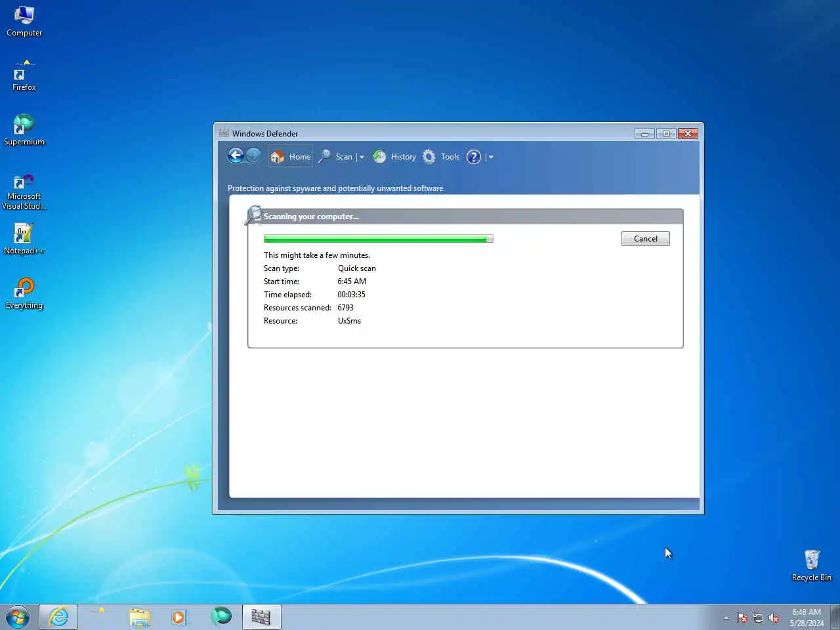
Task: Click the Help question mark icon
Action: point(474,157)
